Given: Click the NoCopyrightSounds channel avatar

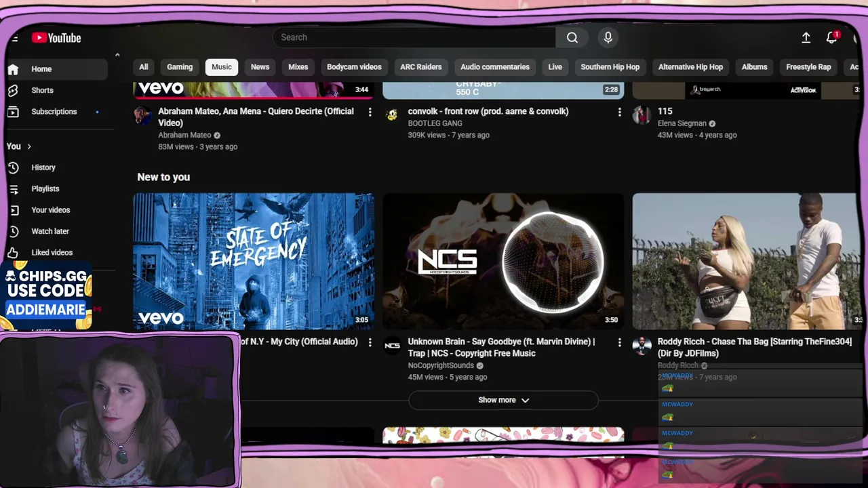Looking at the screenshot, I should coord(392,346).
